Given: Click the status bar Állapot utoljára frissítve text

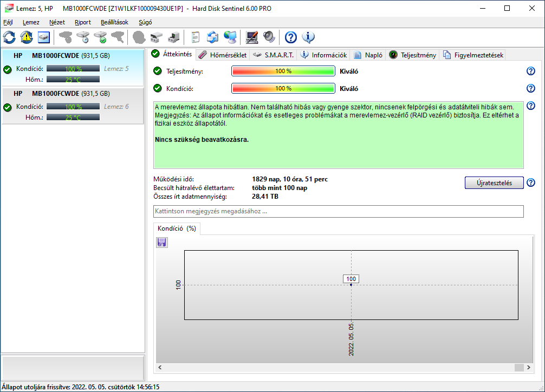Looking at the screenshot, I should (81, 387).
